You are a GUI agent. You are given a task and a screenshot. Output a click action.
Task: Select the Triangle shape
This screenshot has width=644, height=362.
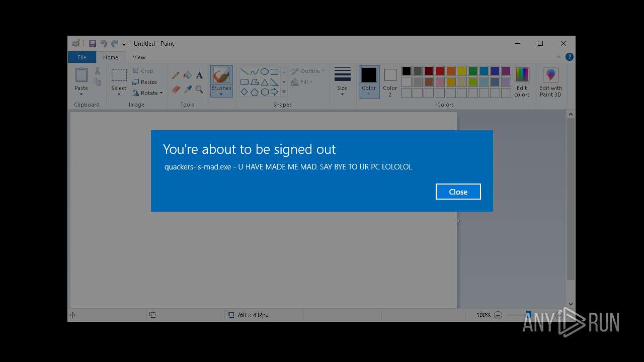click(264, 82)
